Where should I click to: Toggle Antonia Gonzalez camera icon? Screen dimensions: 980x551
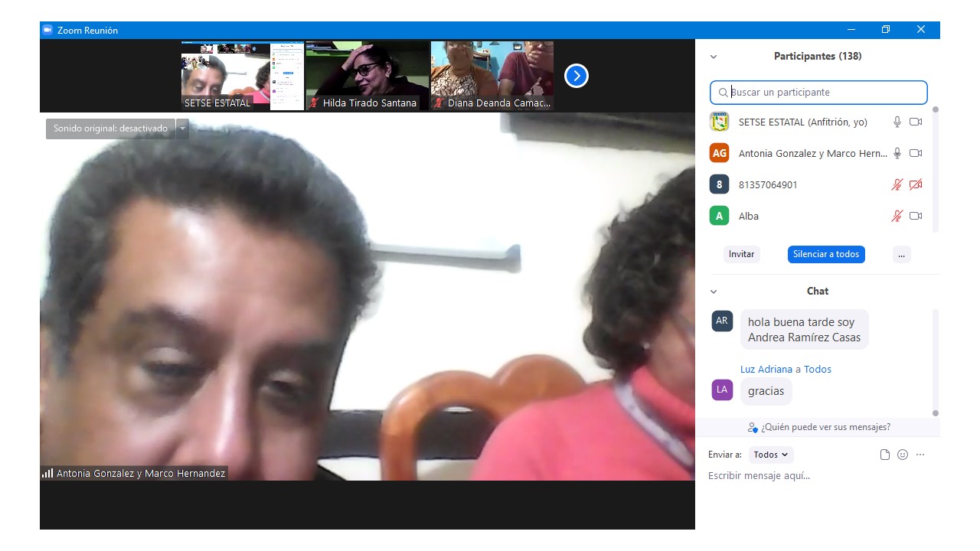(x=915, y=153)
